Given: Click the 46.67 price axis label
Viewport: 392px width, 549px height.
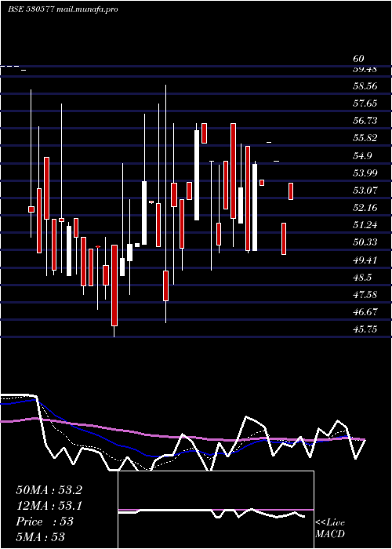Looking at the screenshot, I should 365,311.
